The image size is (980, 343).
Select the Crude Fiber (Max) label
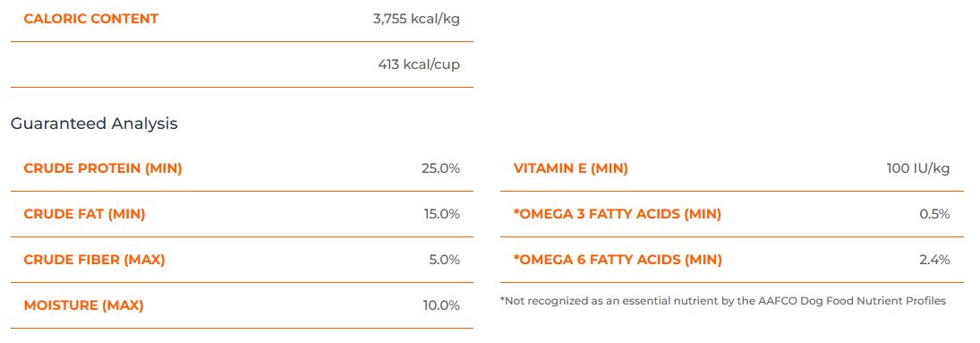94,260
